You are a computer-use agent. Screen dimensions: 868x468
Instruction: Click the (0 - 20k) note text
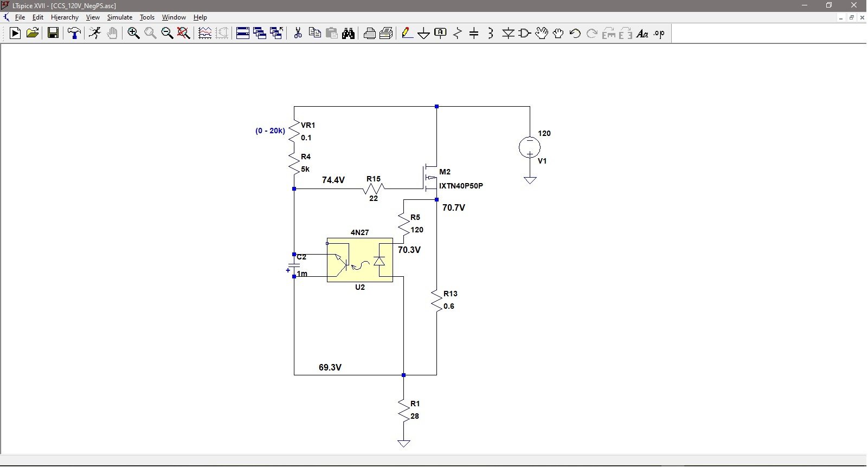(x=270, y=131)
